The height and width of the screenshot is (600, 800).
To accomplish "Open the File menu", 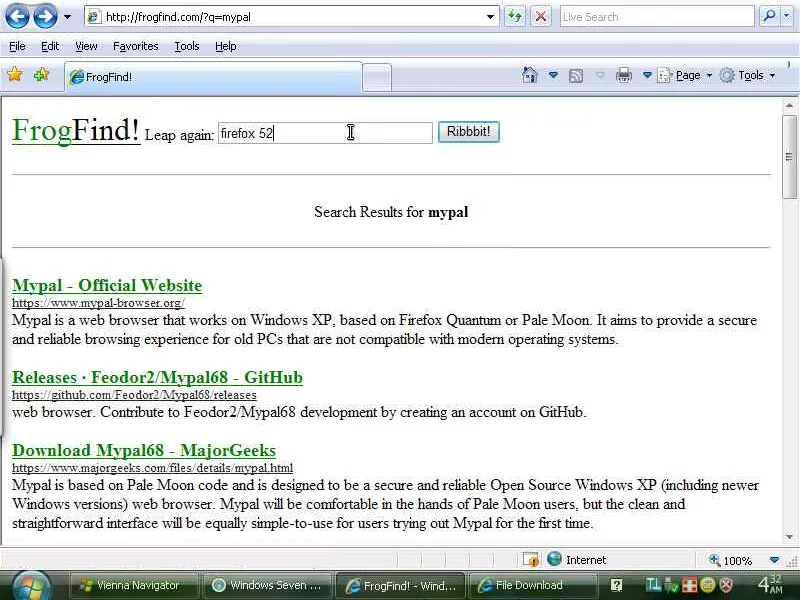I will tap(17, 46).
